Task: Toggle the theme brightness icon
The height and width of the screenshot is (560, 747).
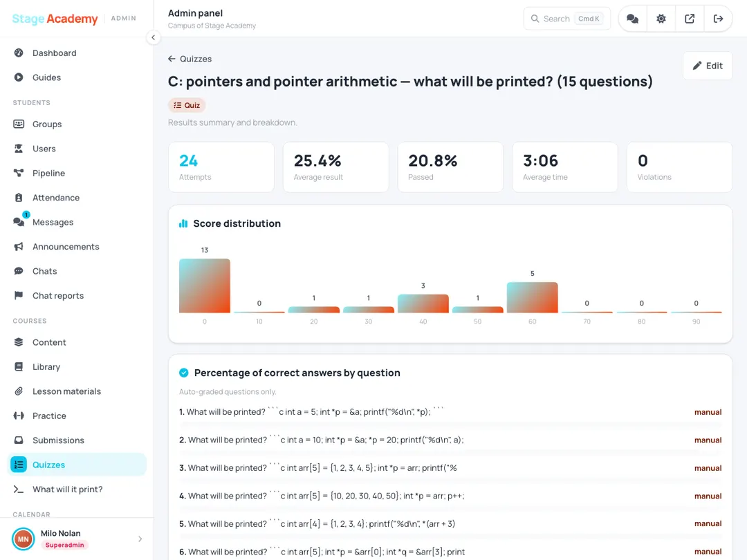Action: coord(661,19)
